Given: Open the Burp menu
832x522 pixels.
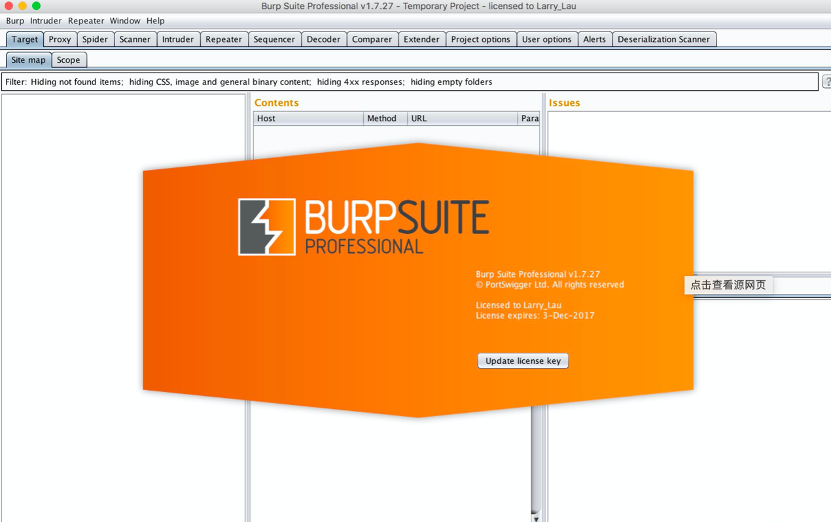Looking at the screenshot, I should tap(15, 21).
